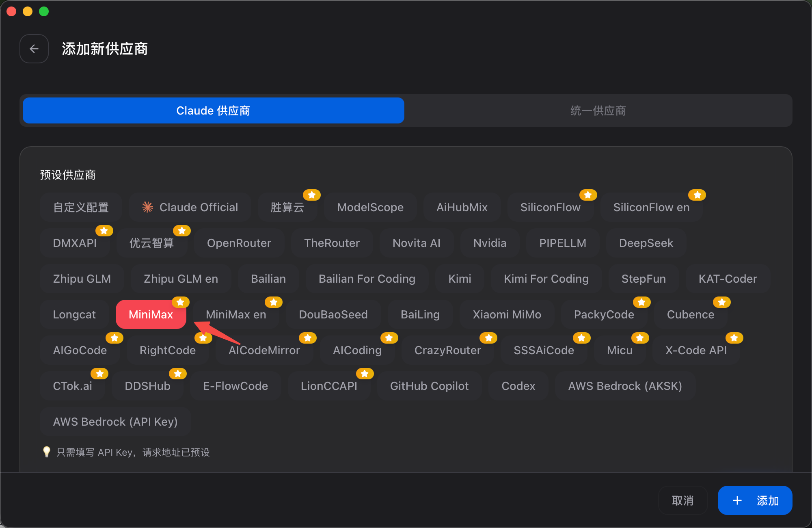812x528 pixels.
Task: Choose the Claude Official preset
Action: (x=190, y=207)
